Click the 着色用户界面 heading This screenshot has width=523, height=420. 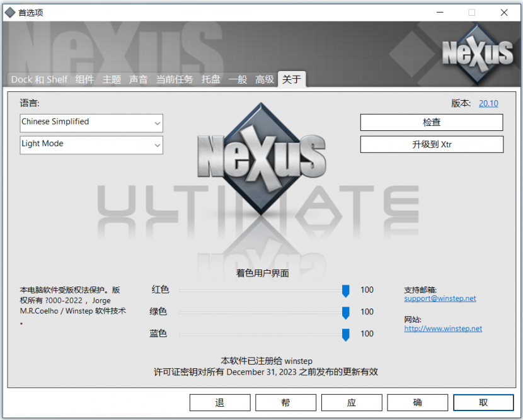(x=263, y=273)
